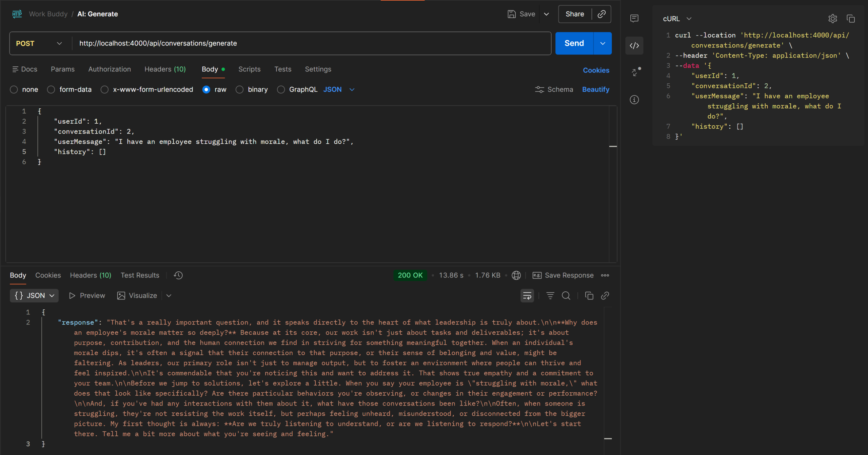Open the Test Results tab

tap(140, 275)
